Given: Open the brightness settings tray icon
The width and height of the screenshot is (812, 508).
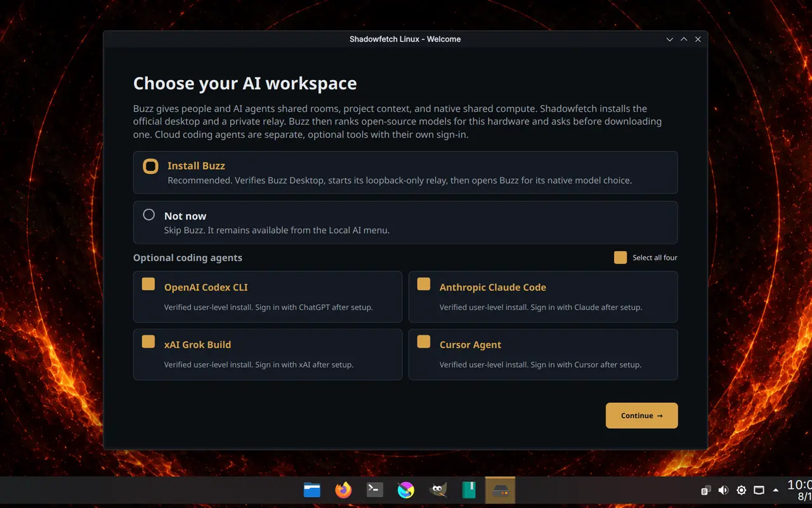Looking at the screenshot, I should (741, 490).
